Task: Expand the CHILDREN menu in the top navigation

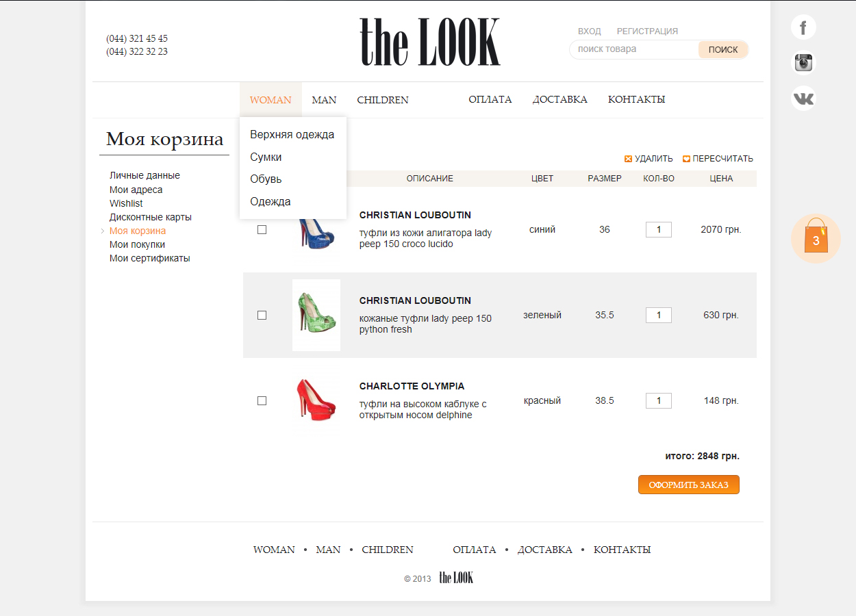Action: 383,100
